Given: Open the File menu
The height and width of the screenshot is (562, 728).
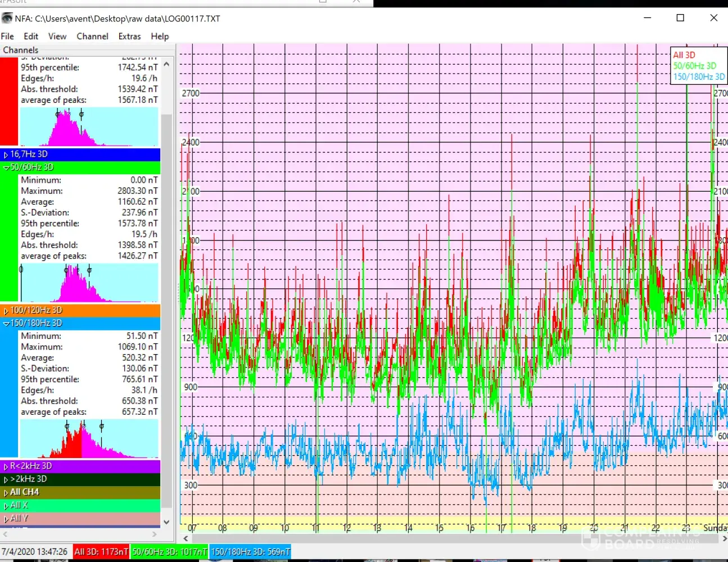Looking at the screenshot, I should (x=7, y=36).
